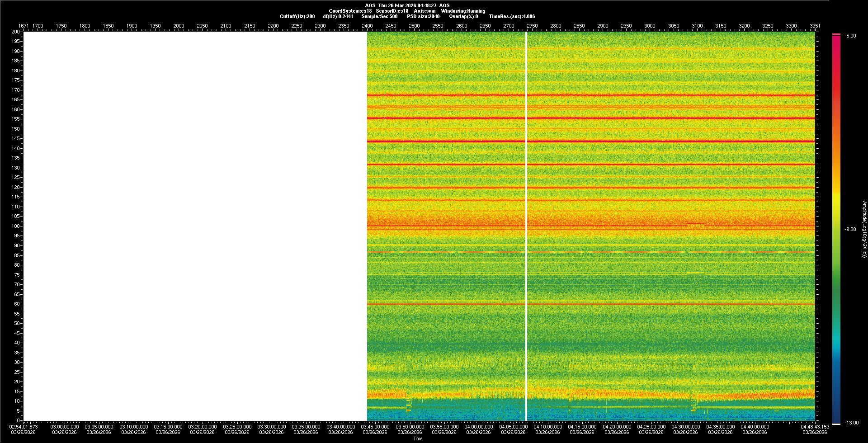Click the blank white no-data area

pos(194,226)
